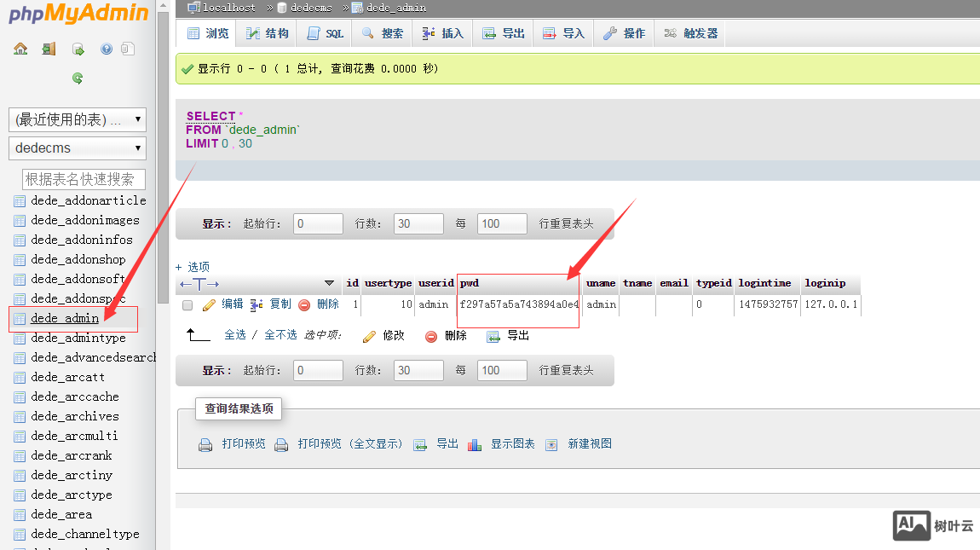Click the table icon beside dede_addonarticle
Viewport: 980px width, 550px height.
(20, 201)
